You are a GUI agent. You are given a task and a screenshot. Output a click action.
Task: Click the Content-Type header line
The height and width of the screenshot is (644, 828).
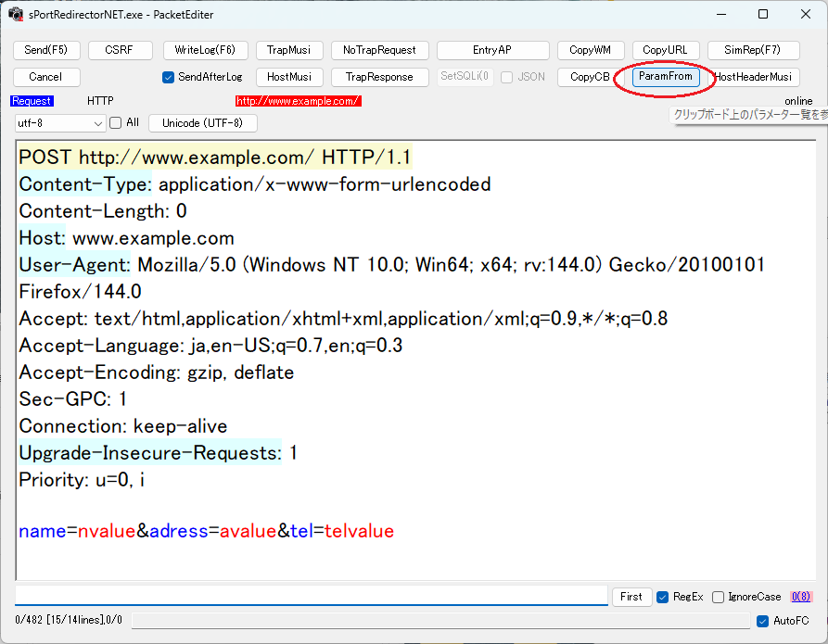click(x=255, y=184)
